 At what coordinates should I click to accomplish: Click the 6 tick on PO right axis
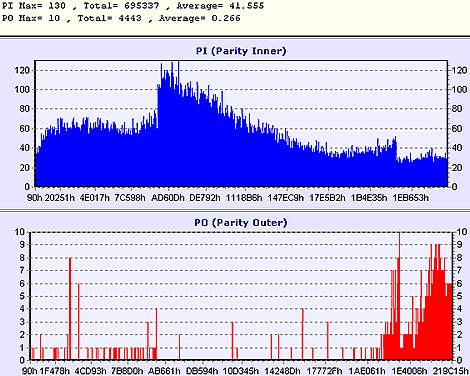click(459, 283)
